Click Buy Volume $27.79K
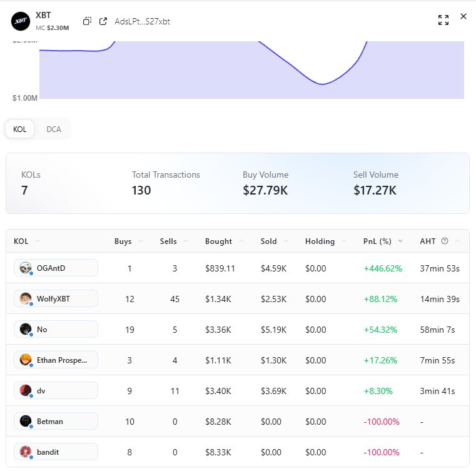 pyautogui.click(x=265, y=190)
